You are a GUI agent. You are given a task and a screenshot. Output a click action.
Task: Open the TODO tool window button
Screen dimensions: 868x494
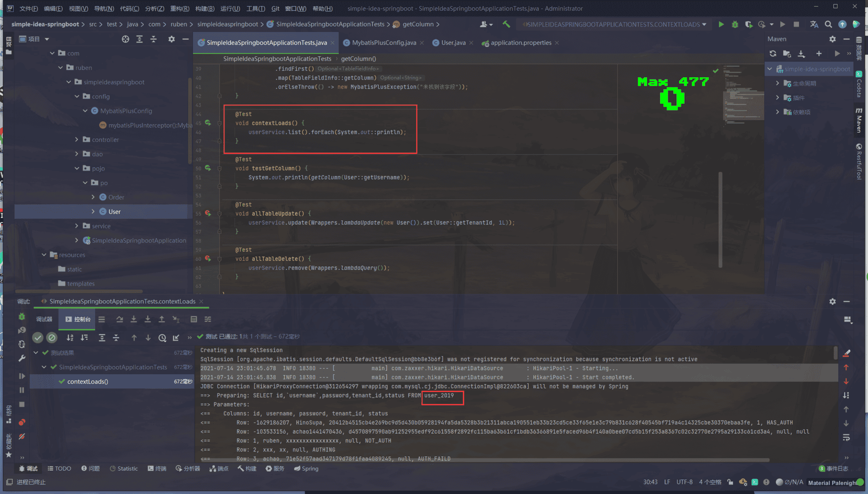59,468
